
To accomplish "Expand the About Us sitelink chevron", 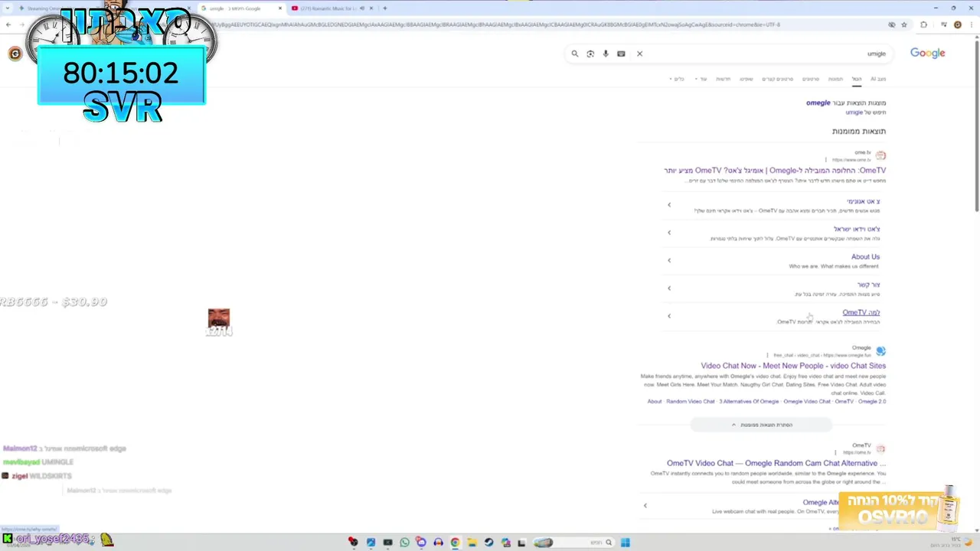I will (x=669, y=260).
